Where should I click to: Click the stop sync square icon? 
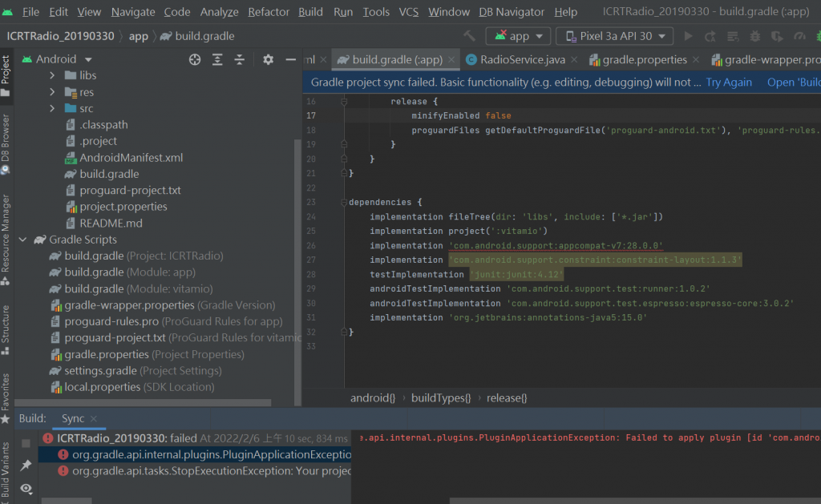[26, 443]
